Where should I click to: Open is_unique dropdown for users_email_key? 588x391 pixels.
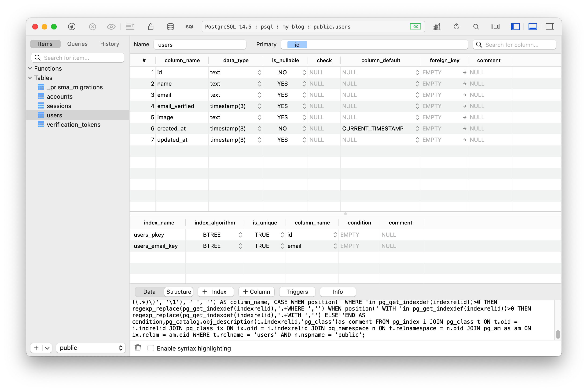(282, 246)
